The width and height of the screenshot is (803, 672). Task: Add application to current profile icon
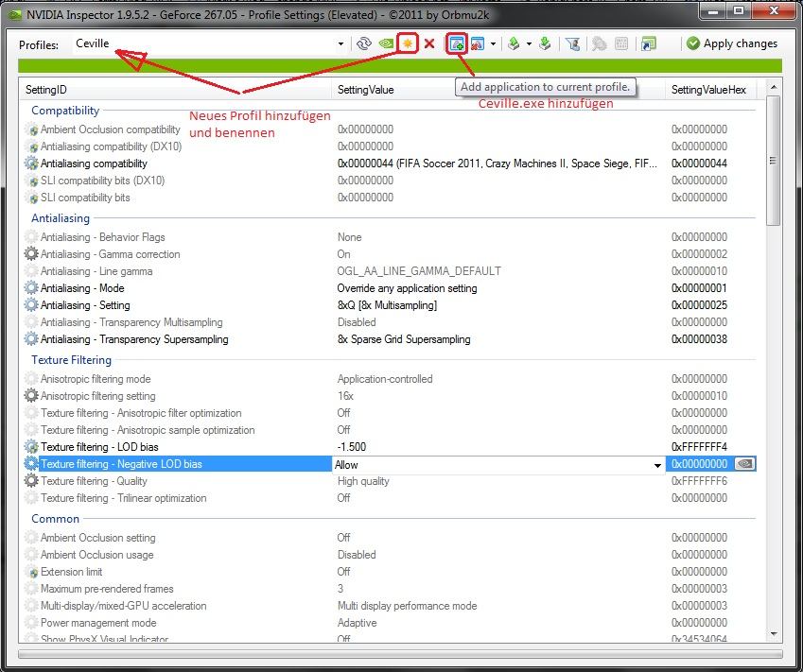pyautogui.click(x=456, y=44)
